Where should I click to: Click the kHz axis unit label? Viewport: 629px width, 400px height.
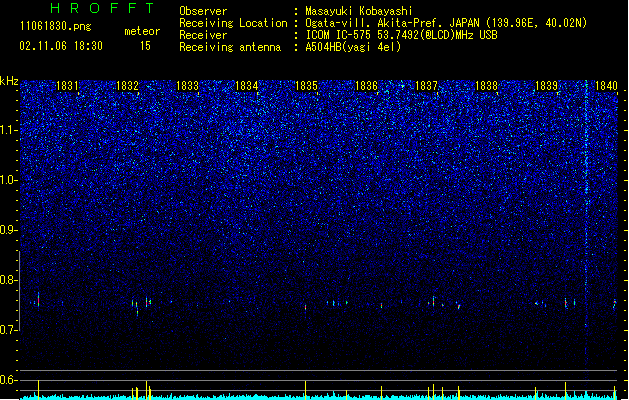click(9, 81)
